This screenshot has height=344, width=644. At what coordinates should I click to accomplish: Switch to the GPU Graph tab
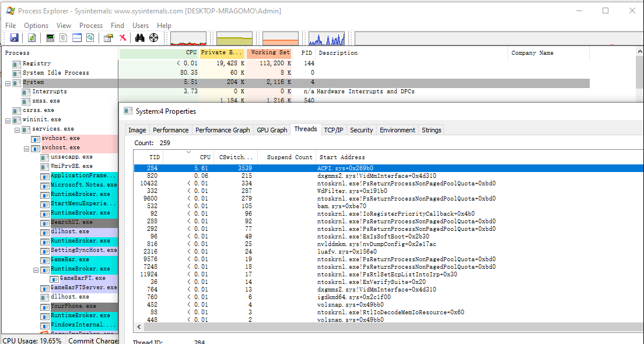coord(272,129)
